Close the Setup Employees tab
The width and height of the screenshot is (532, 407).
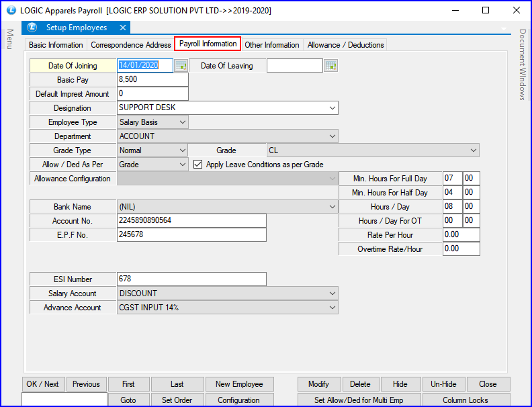coord(123,28)
